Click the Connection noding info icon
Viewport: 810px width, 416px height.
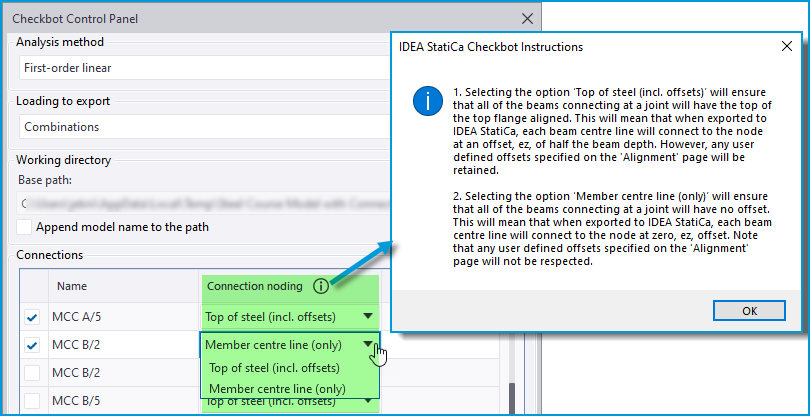[x=321, y=286]
